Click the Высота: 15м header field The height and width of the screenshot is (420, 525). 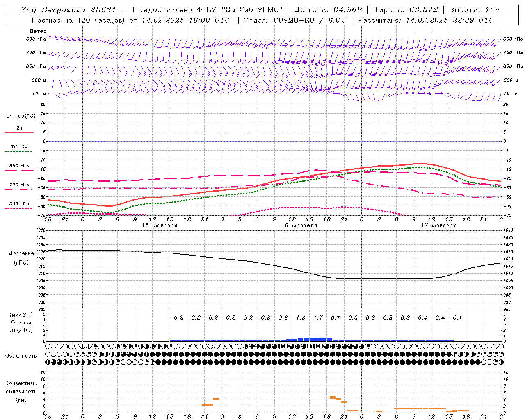pyautogui.click(x=475, y=10)
